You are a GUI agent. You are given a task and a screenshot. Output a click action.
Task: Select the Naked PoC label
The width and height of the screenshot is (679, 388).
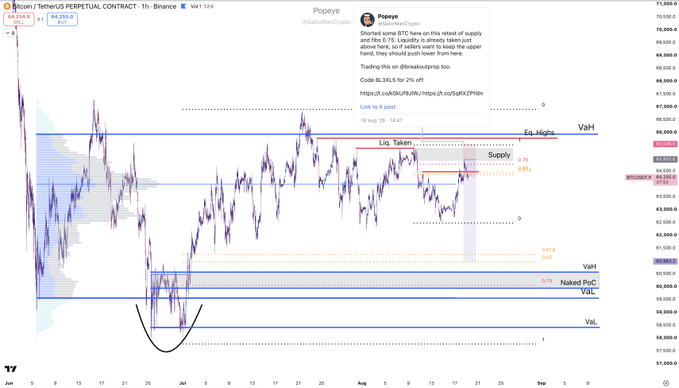coord(578,283)
